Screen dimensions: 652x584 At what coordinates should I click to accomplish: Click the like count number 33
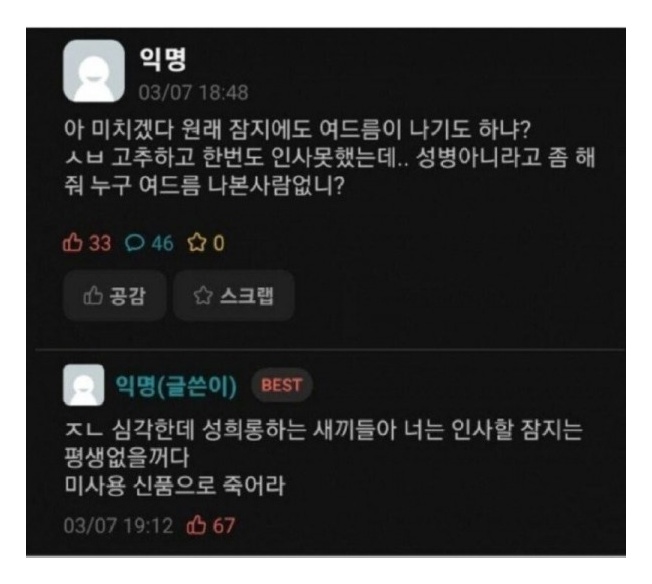100,243
